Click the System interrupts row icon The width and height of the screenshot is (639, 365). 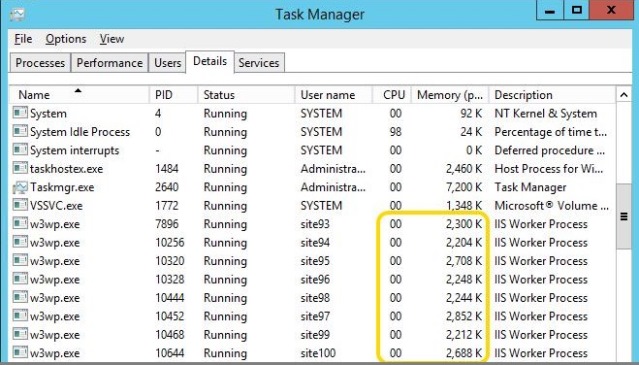coord(20,150)
